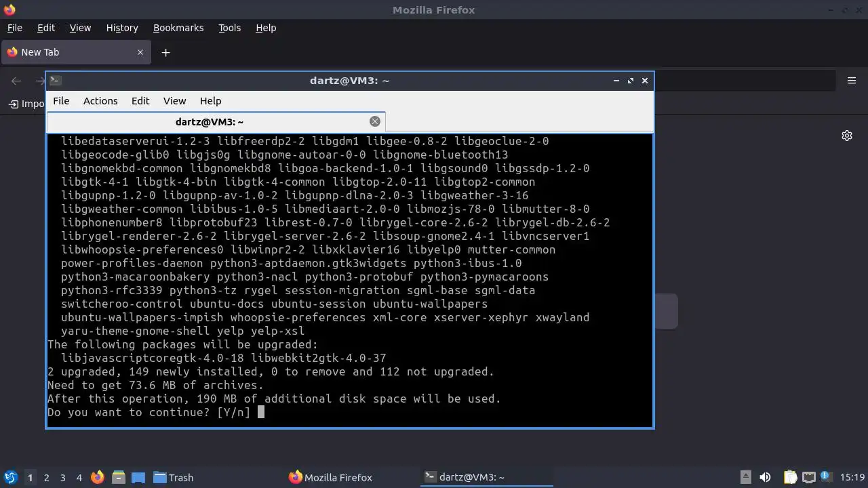Click the show desktop panel icon
Viewport: 868px width, 488px height.
click(138, 477)
